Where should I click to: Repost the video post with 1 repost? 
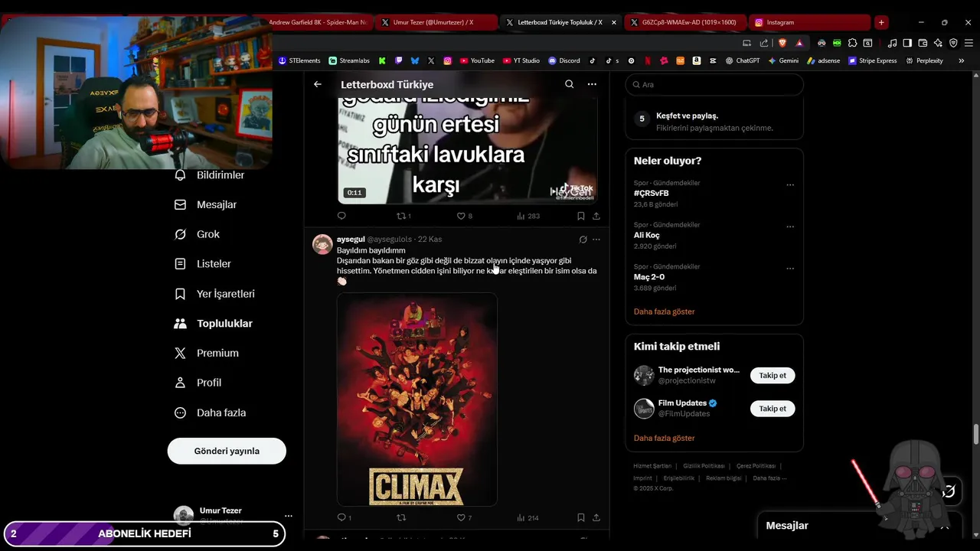(x=403, y=216)
